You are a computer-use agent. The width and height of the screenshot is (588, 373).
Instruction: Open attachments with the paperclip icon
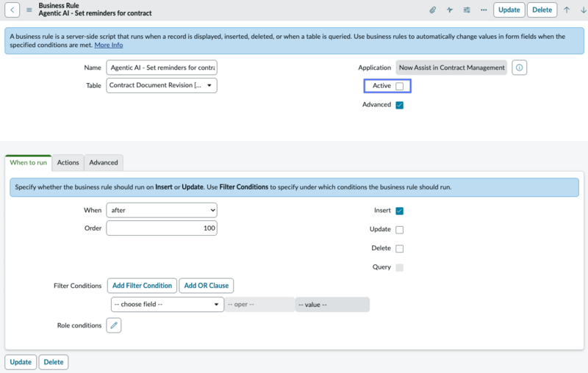432,10
